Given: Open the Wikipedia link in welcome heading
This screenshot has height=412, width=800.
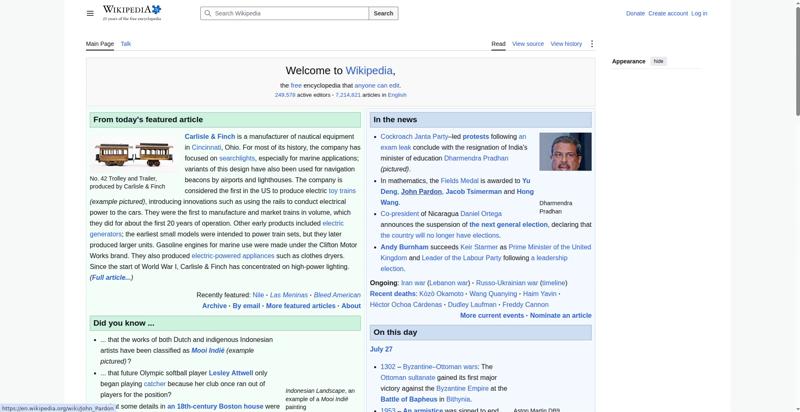Looking at the screenshot, I should click(x=369, y=71).
